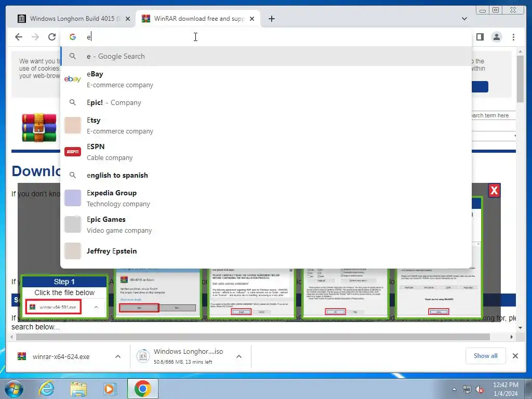The height and width of the screenshot is (399, 532).
Task: Click the winrar-x64-591.exe file in Step 1
Action: coord(54,307)
